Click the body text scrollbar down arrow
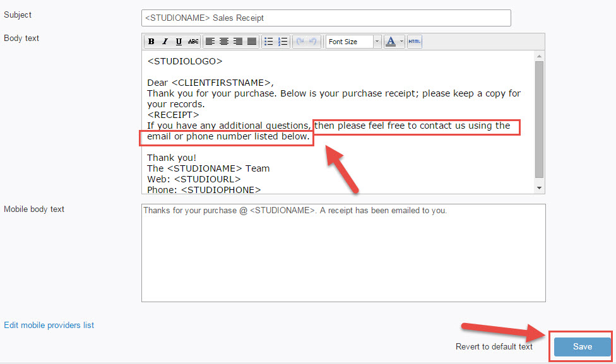The height and width of the screenshot is (364, 616). pyautogui.click(x=540, y=187)
